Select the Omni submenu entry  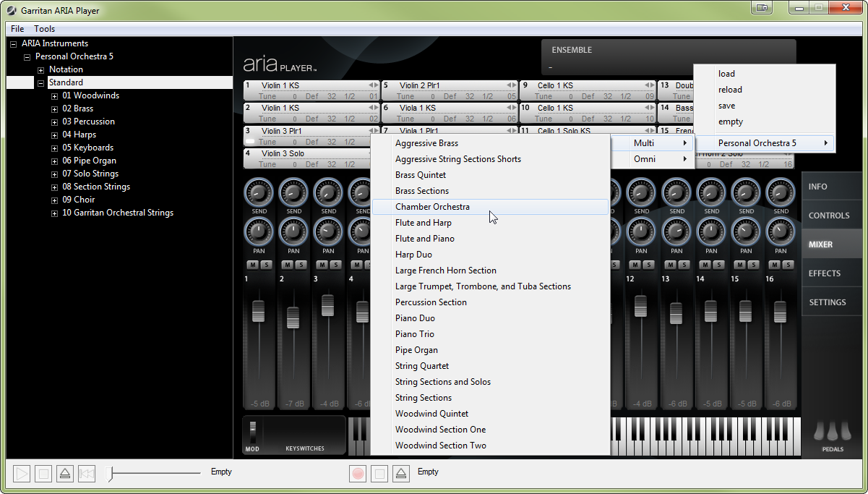(x=652, y=159)
